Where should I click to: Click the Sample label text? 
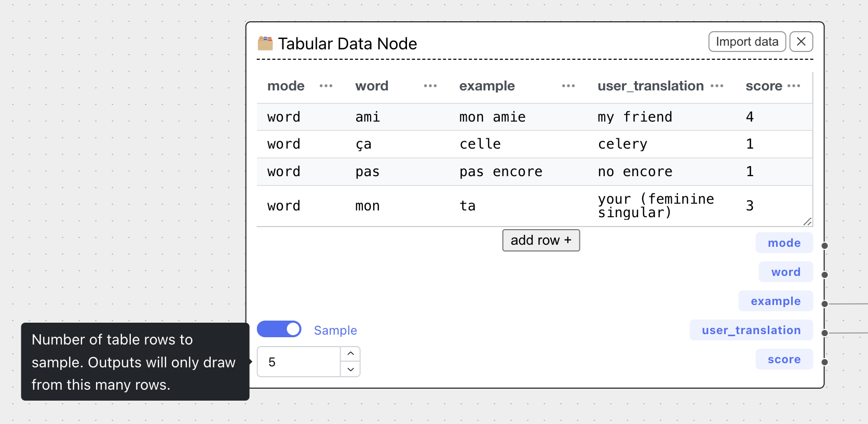[x=335, y=330]
